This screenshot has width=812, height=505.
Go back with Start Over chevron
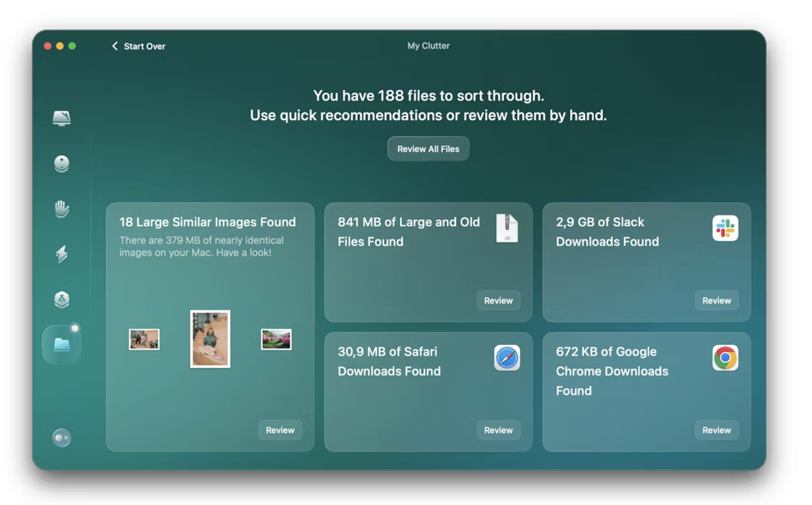click(x=115, y=46)
